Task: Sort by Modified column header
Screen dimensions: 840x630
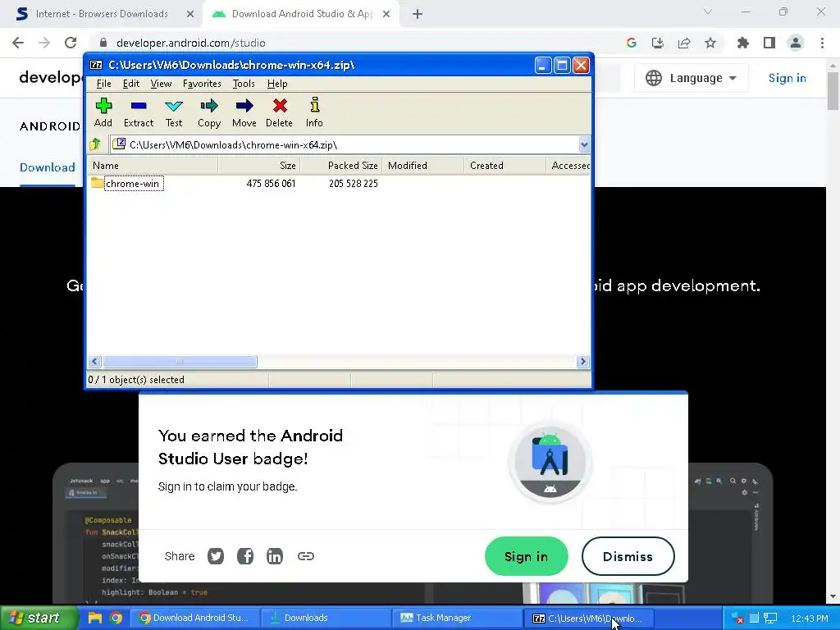Action: click(423, 166)
